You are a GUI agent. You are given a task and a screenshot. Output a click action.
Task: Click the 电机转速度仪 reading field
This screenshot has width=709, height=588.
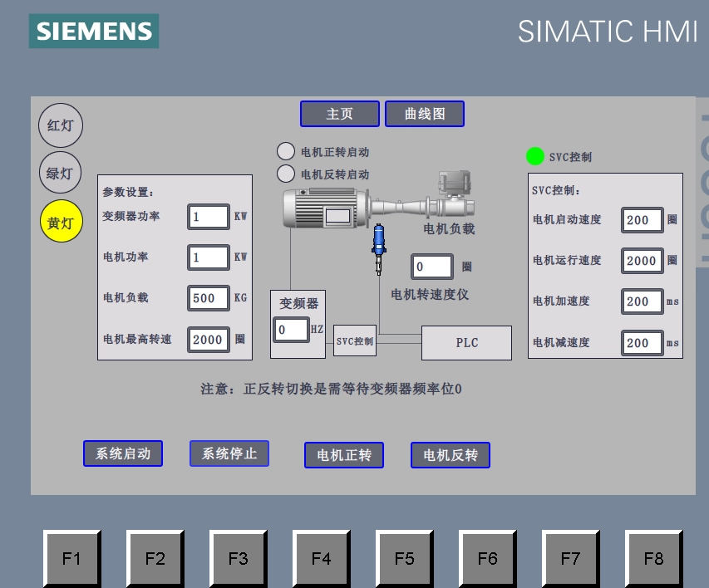coord(432,267)
